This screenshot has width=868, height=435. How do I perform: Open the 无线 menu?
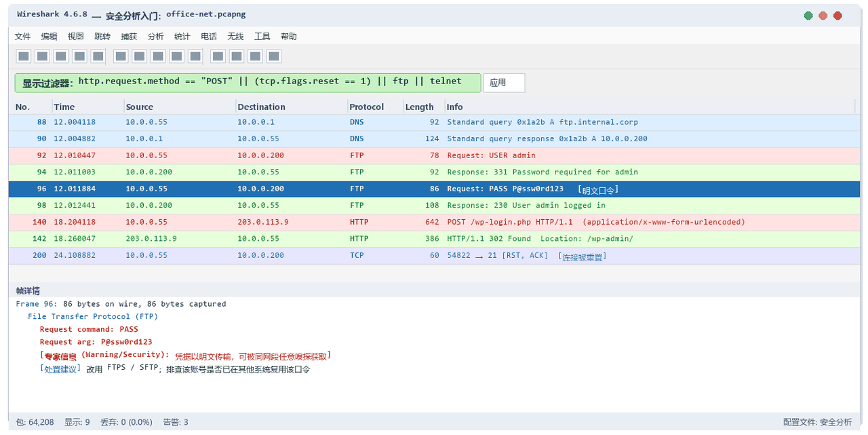235,37
